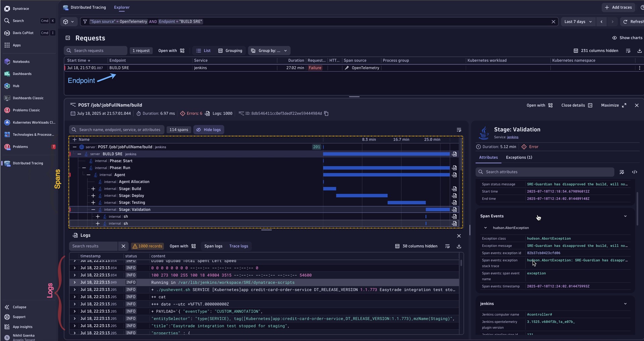Open logs for Stage: Build span
The width and height of the screenshot is (644, 341).
click(454, 189)
